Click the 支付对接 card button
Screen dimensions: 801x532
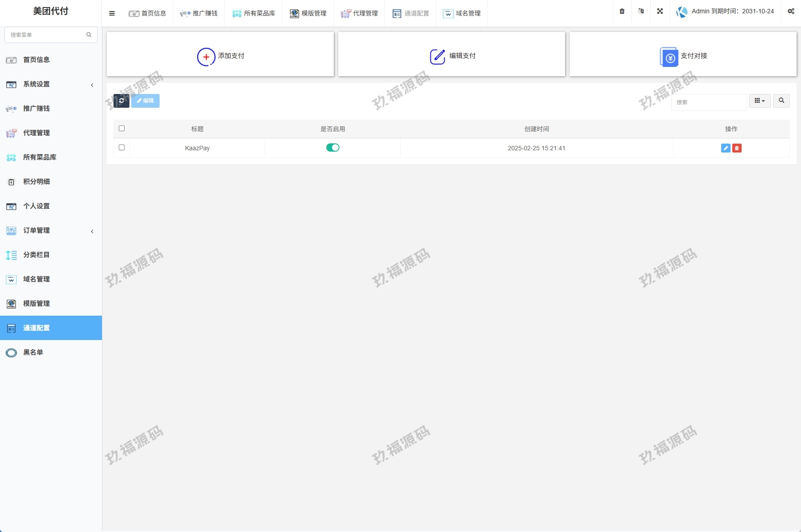pos(683,56)
